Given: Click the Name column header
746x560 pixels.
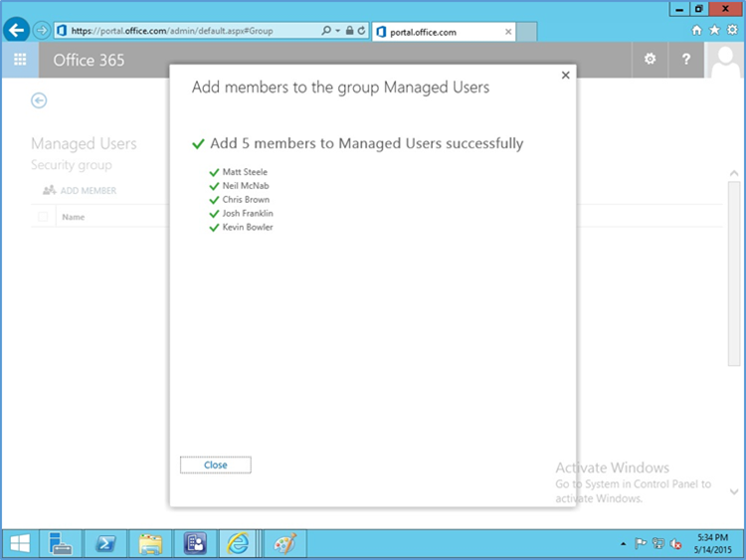Looking at the screenshot, I should coord(74,217).
